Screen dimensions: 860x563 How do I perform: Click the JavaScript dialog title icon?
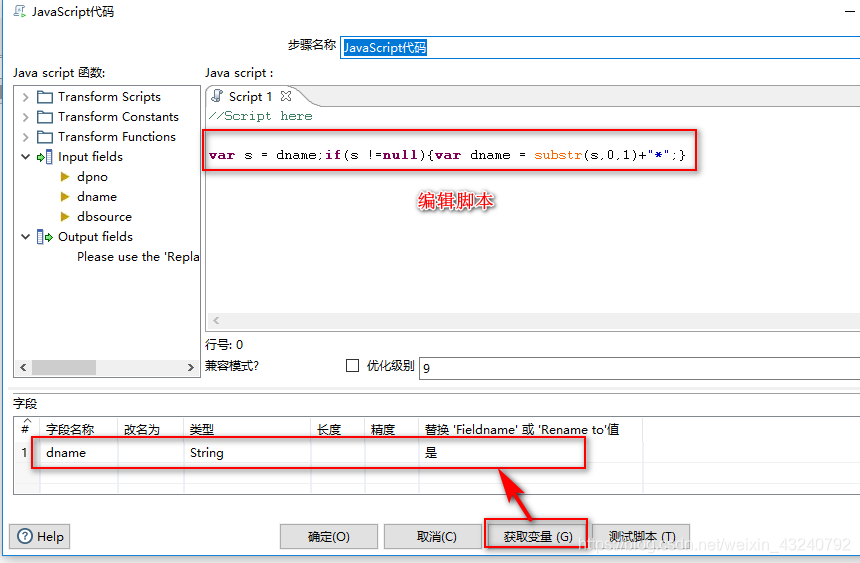[x=19, y=11]
